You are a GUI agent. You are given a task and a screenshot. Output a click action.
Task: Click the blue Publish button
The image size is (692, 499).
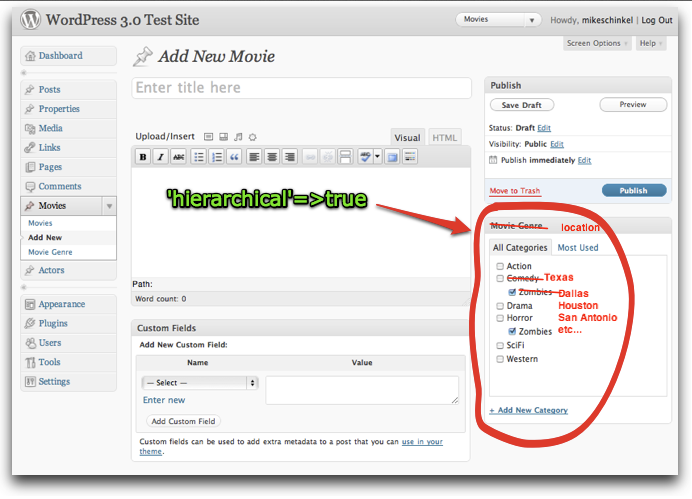click(634, 191)
